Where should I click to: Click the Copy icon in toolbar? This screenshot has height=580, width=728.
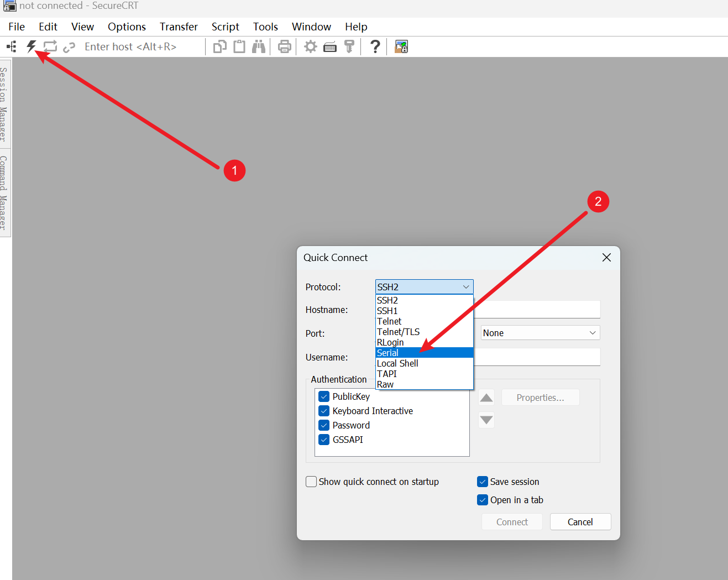[x=220, y=47]
